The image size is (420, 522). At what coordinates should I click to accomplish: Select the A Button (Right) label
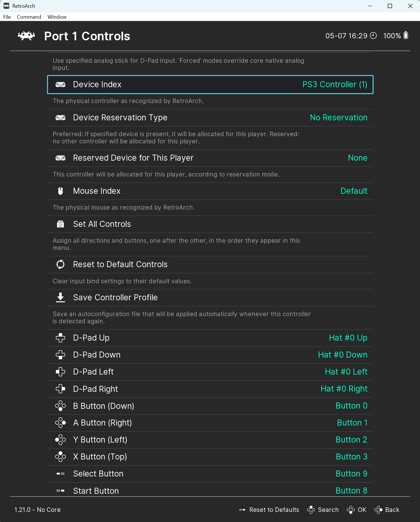coord(102,423)
